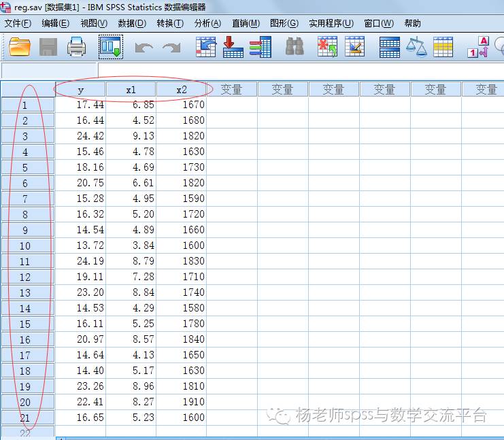Click x2 value 1680

click(182, 120)
